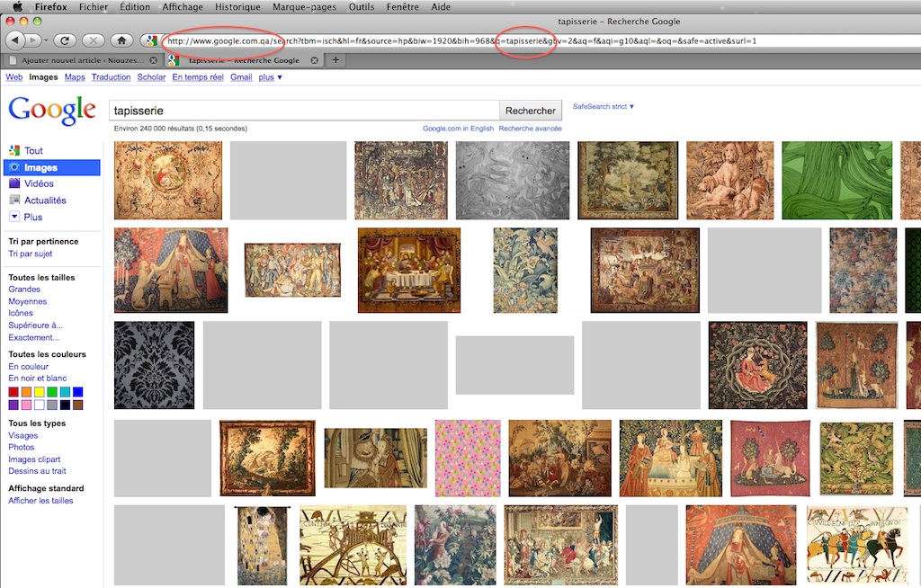Pick the yellow color swatch

point(40,392)
